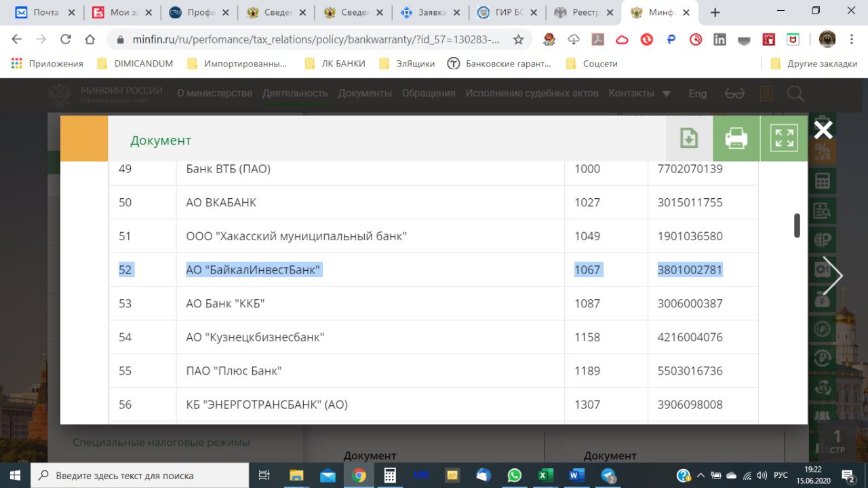Viewport: 868px width, 488px height.
Task: Download the document using the green arrow icon
Action: click(x=689, y=138)
